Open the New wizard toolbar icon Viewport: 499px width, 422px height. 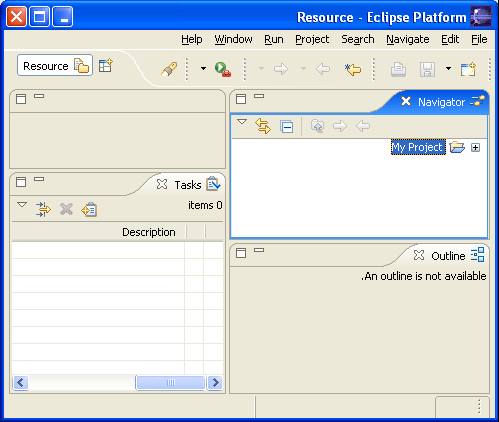pyautogui.click(x=468, y=69)
